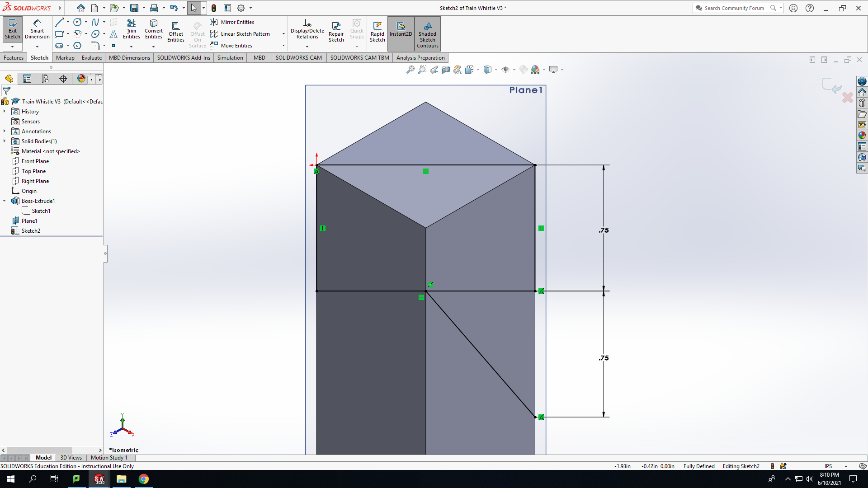The image size is (868, 488).
Task: Select Sketch2 in the feature tree
Action: 31,231
